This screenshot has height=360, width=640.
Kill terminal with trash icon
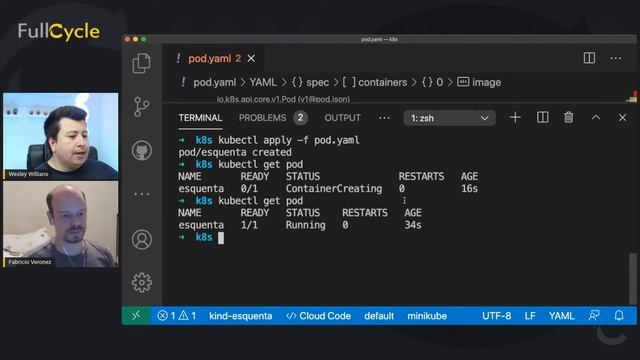(569, 118)
